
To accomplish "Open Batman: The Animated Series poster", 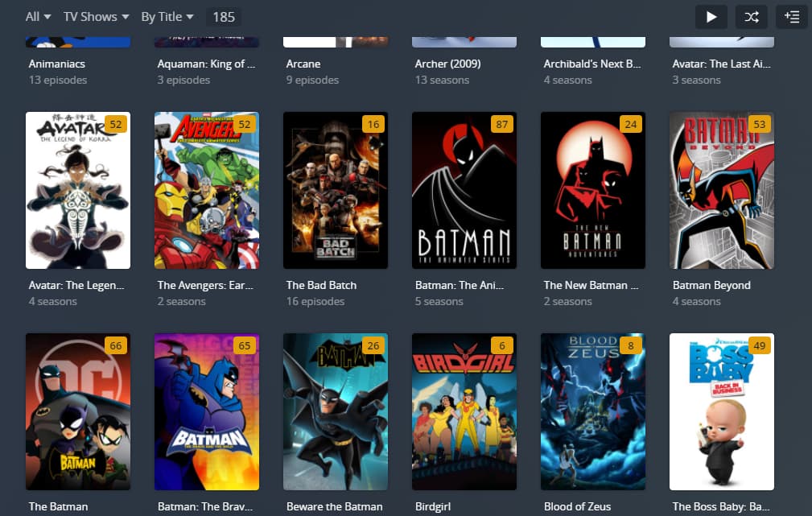I will (x=464, y=190).
